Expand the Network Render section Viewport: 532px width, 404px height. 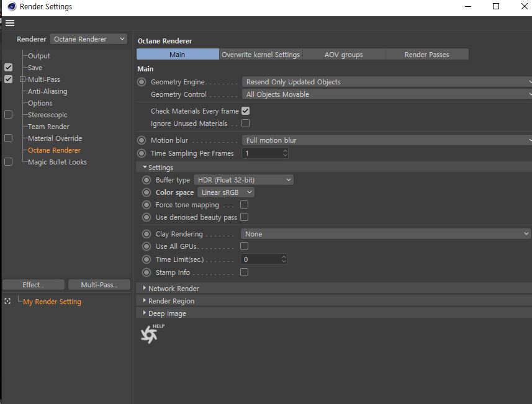click(x=145, y=288)
